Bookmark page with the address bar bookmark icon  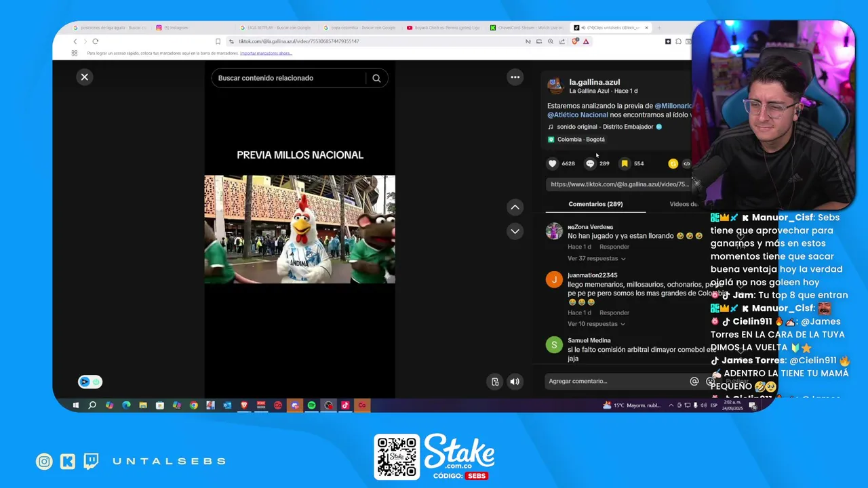(x=218, y=41)
